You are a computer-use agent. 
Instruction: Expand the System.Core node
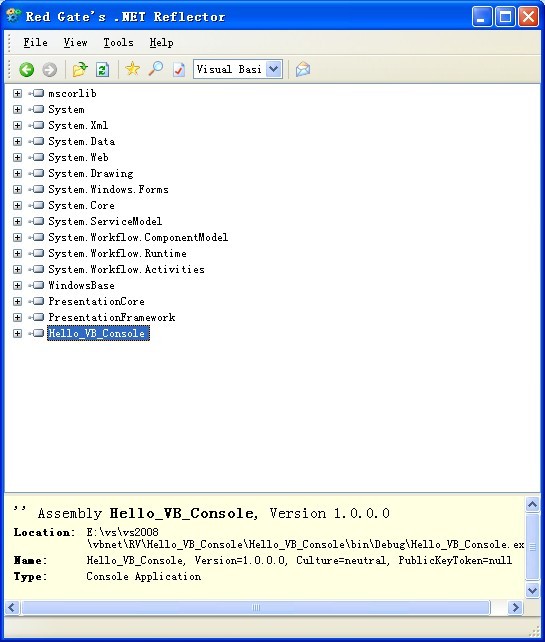click(17, 205)
